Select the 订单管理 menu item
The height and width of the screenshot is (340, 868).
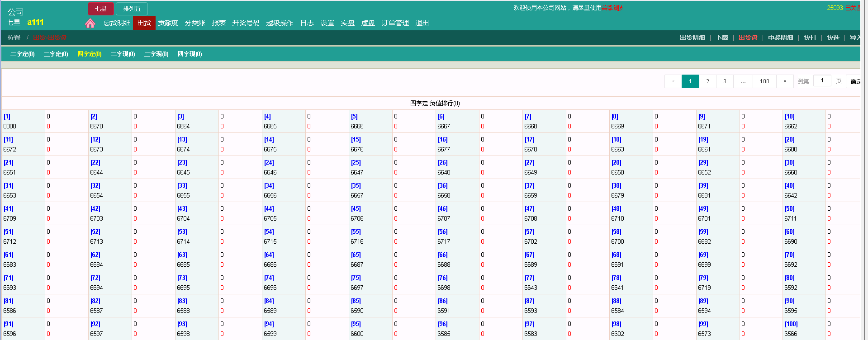(x=395, y=23)
